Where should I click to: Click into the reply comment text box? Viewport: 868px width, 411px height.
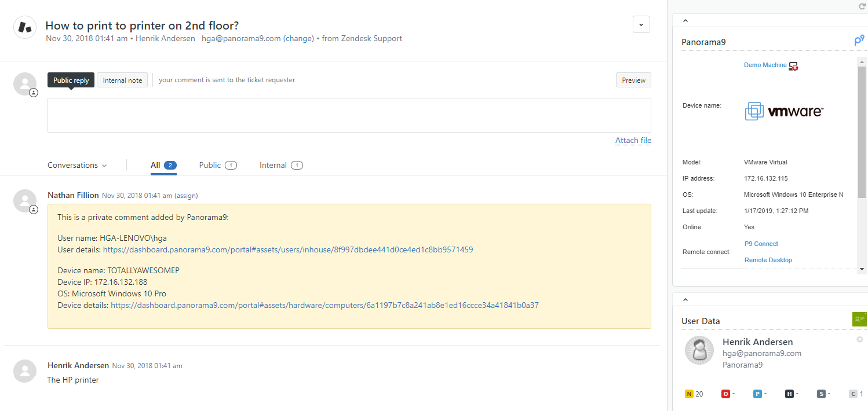349,115
